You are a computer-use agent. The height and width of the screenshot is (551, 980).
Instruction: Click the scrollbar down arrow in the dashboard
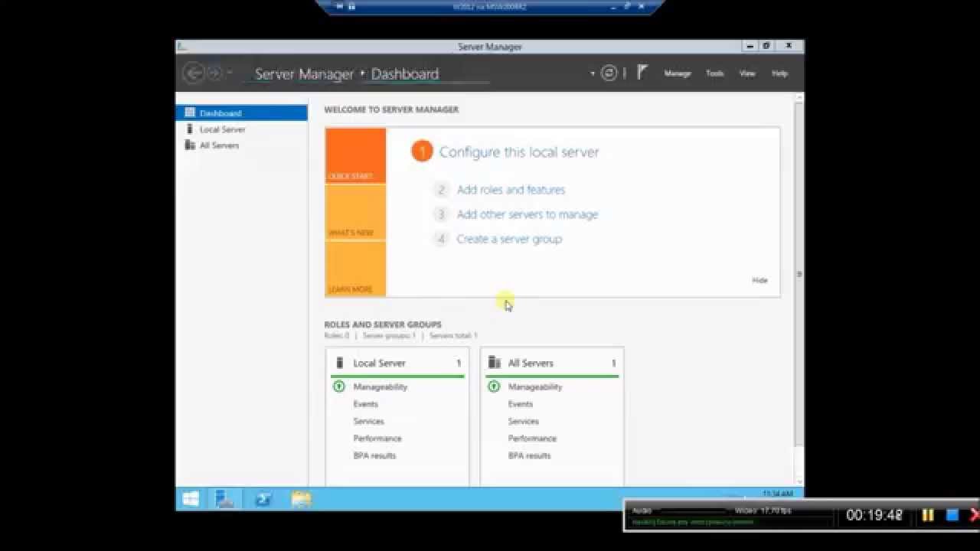coord(800,482)
